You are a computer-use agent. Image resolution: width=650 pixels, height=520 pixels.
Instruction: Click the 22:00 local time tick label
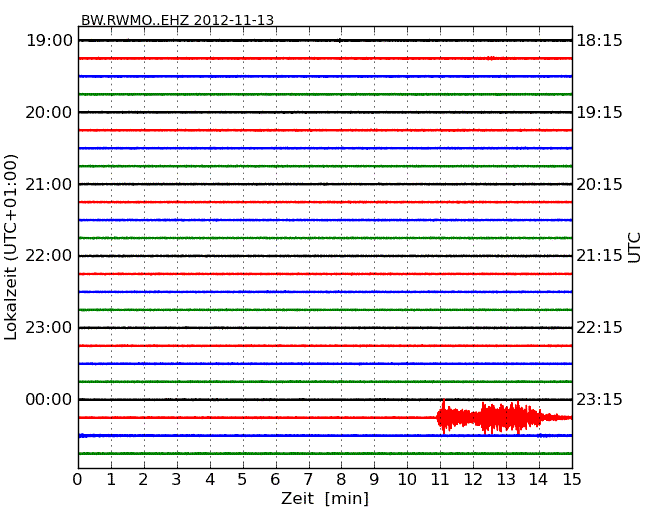(x=49, y=256)
